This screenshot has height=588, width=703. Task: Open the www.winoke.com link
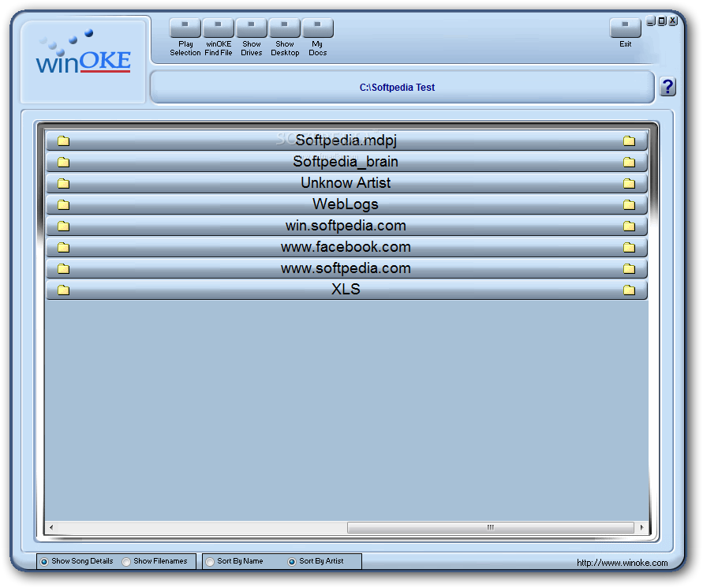(x=623, y=563)
